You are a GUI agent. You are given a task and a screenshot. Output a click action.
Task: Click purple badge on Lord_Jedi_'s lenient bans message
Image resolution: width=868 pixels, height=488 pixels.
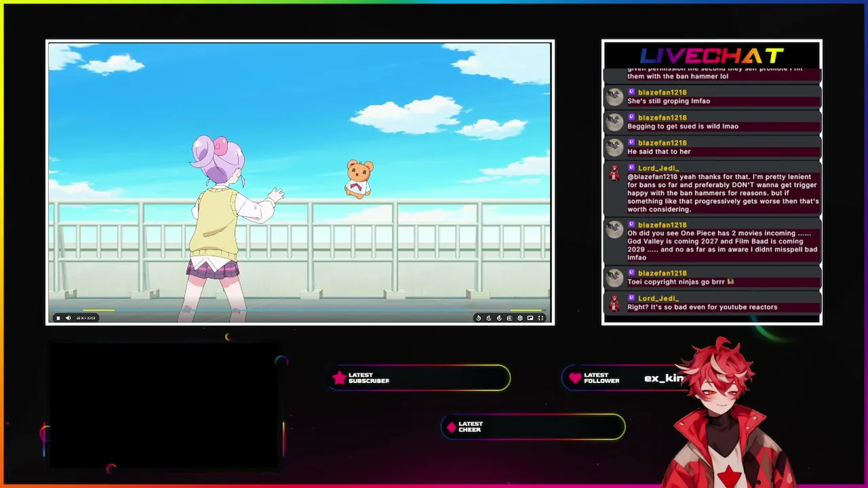[631, 167]
